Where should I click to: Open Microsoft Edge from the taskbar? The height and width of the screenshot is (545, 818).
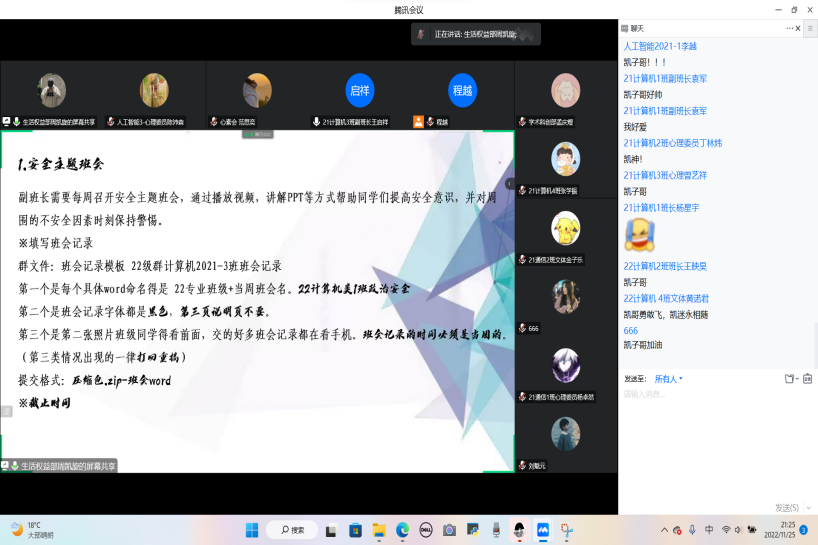pyautogui.click(x=402, y=529)
